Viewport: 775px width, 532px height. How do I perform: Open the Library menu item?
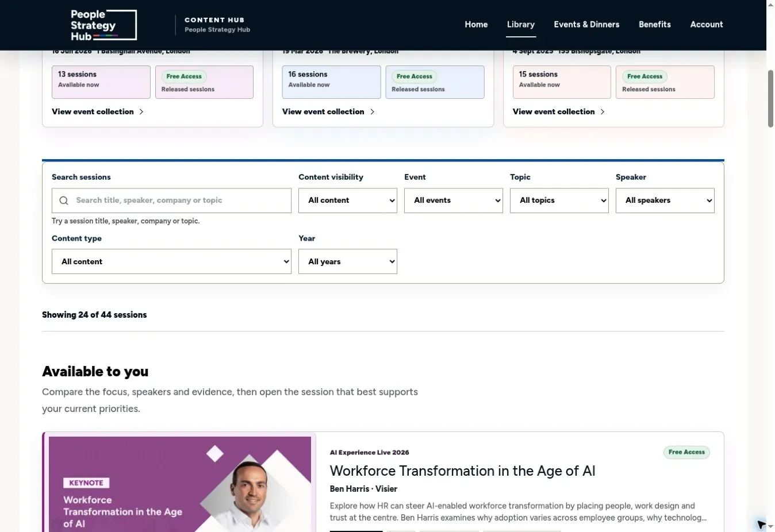521,25
